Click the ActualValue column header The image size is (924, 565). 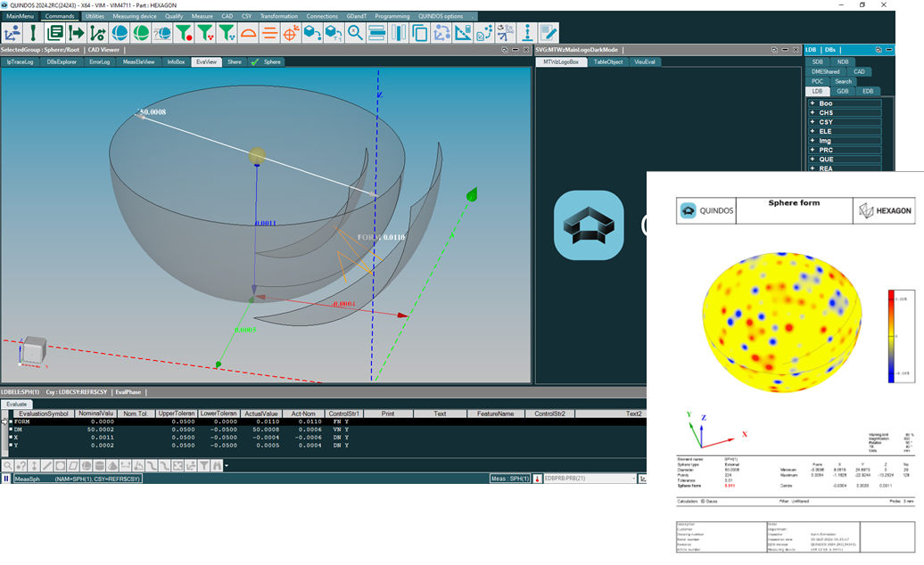click(x=261, y=414)
